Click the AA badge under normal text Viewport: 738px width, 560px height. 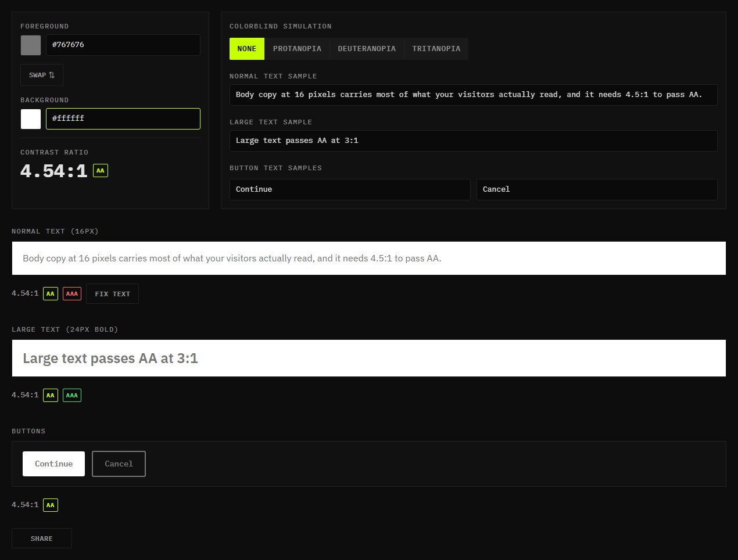[x=51, y=294]
